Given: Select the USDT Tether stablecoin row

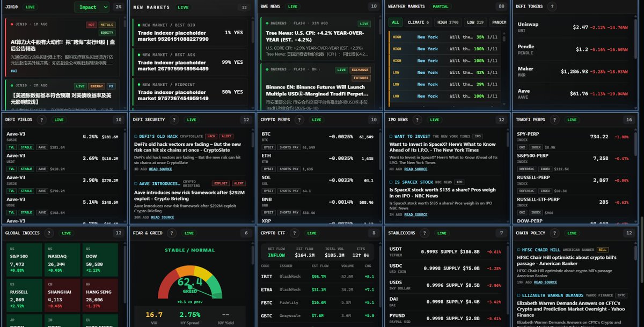Looking at the screenshot, I should 445,251.
